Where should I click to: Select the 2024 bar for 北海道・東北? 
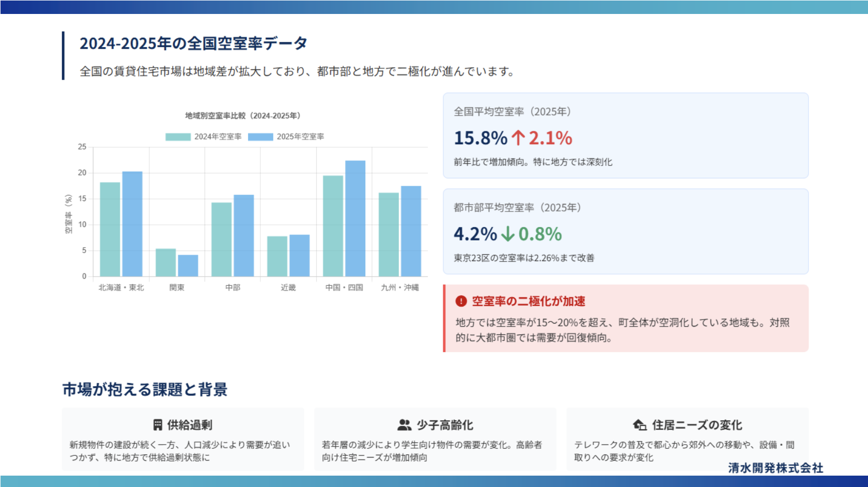click(x=110, y=230)
